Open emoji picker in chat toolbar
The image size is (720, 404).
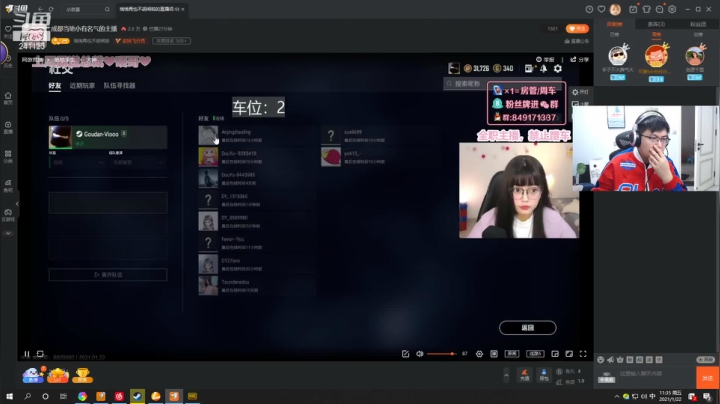[x=601, y=360]
